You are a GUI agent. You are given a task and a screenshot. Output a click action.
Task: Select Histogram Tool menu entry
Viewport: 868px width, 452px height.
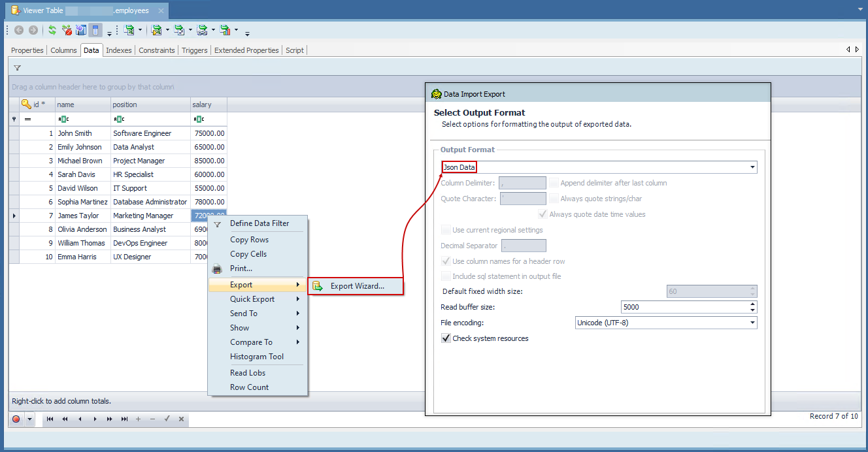click(258, 357)
